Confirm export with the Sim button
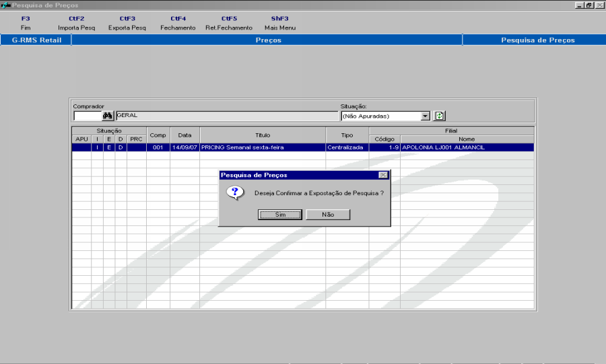This screenshot has height=364, width=606. 280,215
